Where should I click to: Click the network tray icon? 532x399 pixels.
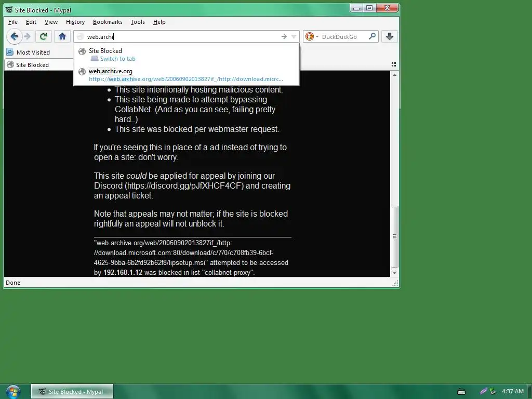click(x=493, y=392)
